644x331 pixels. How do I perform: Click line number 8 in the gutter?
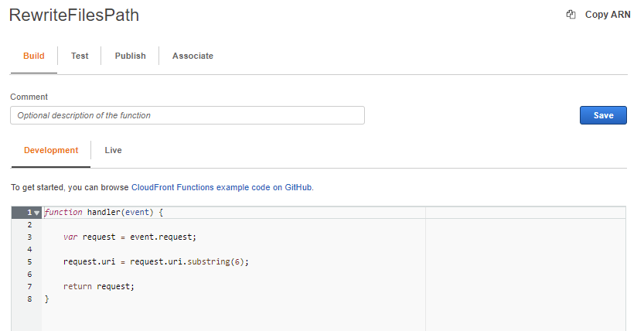[x=29, y=299]
